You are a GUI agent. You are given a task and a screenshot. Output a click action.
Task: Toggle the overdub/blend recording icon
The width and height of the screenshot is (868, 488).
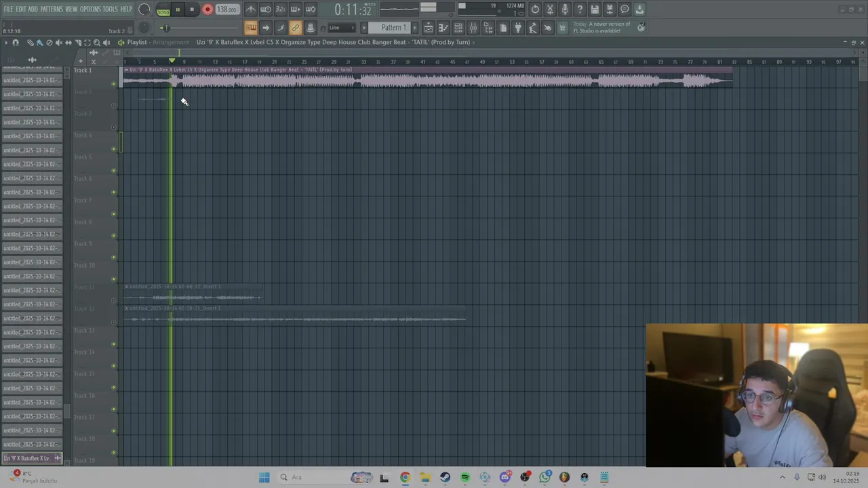click(296, 9)
